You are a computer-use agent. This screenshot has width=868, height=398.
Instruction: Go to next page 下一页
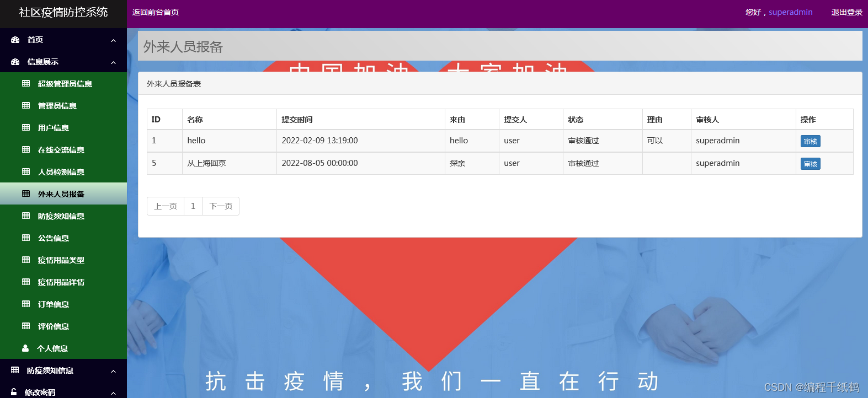221,206
